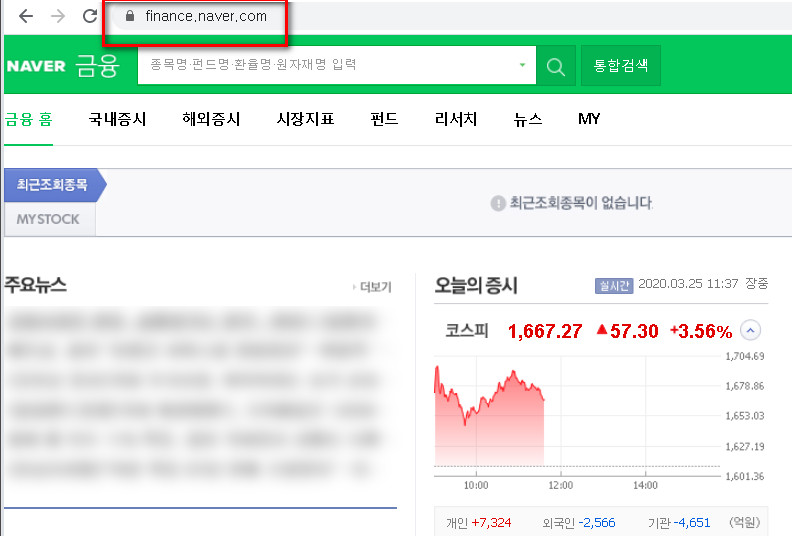Click the 통합검색 button
Screen dimensions: 792x536
pyautogui.click(x=621, y=65)
